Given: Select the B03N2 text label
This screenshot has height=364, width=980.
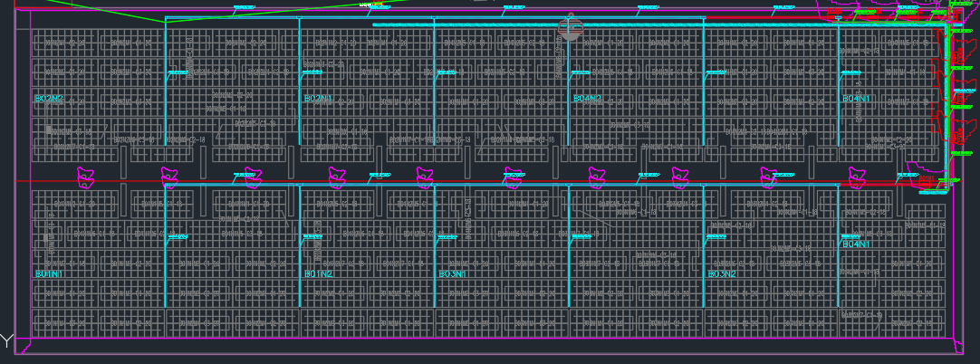Looking at the screenshot, I should [722, 273].
